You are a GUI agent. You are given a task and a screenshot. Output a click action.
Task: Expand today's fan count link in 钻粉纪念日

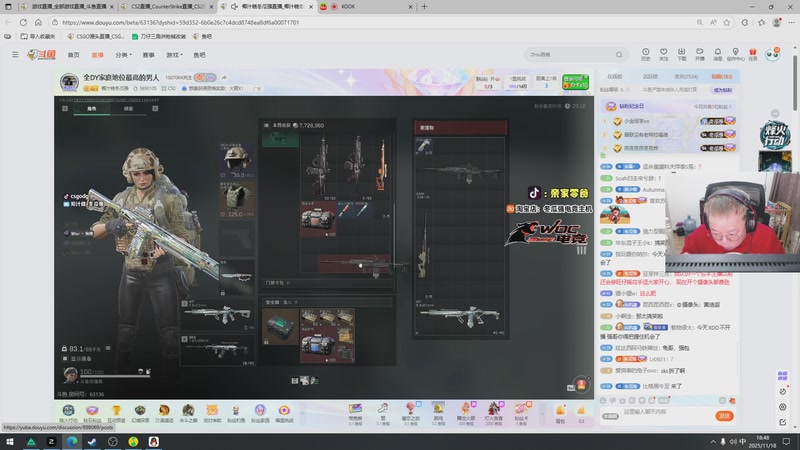712,107
